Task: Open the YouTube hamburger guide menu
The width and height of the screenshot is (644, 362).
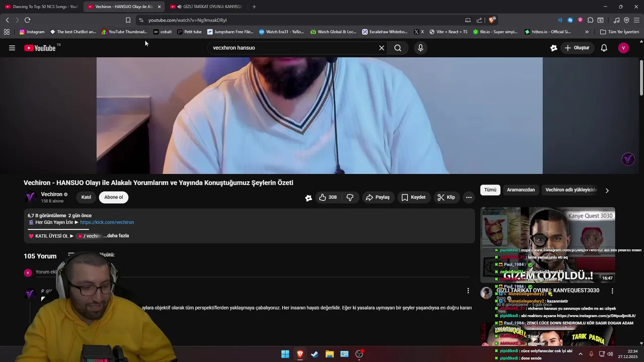Action: coord(12,48)
